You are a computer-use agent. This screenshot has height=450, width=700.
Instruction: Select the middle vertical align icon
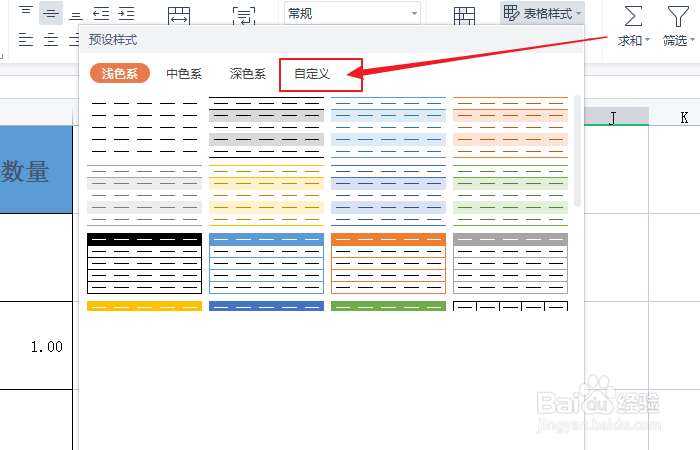pyautogui.click(x=51, y=13)
